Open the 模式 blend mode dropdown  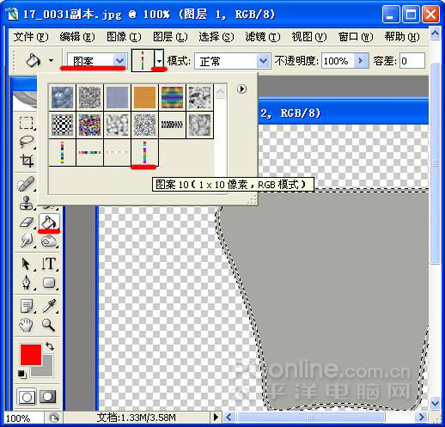coord(232,61)
